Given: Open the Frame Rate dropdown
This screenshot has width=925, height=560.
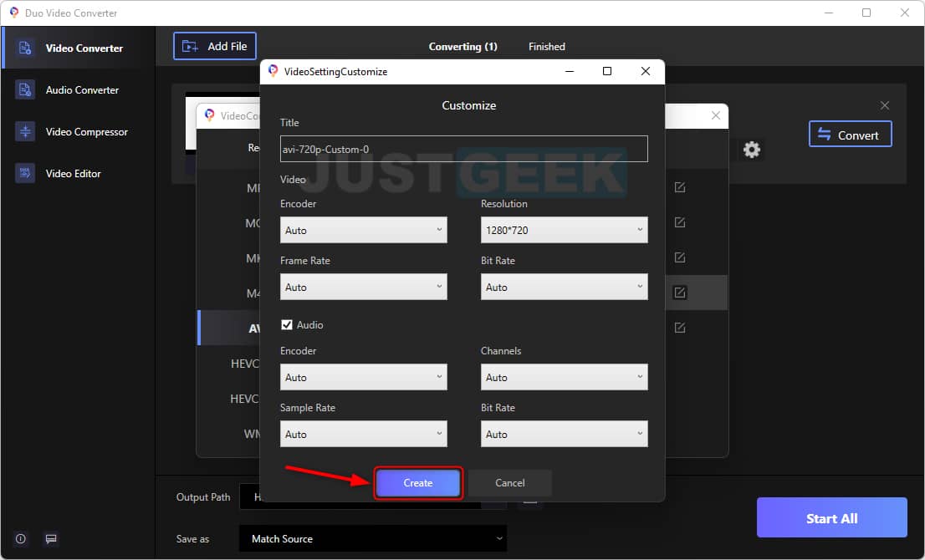Looking at the screenshot, I should (363, 287).
